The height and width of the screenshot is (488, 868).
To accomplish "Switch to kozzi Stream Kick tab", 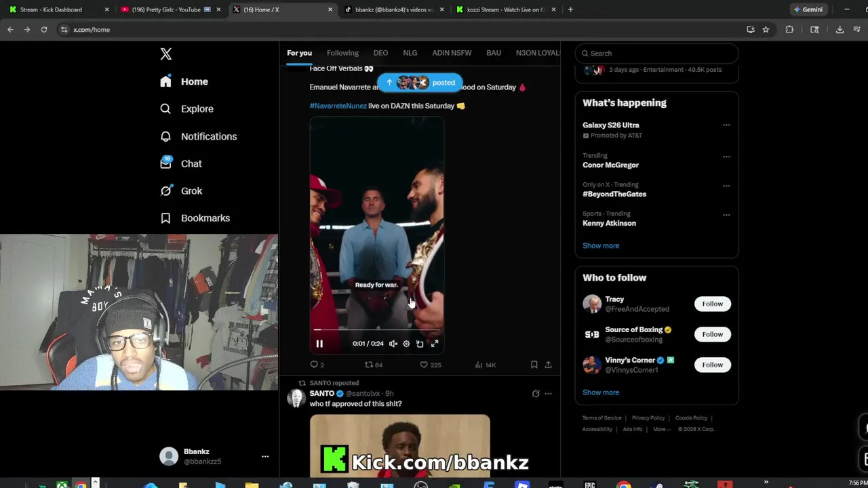I will point(505,9).
